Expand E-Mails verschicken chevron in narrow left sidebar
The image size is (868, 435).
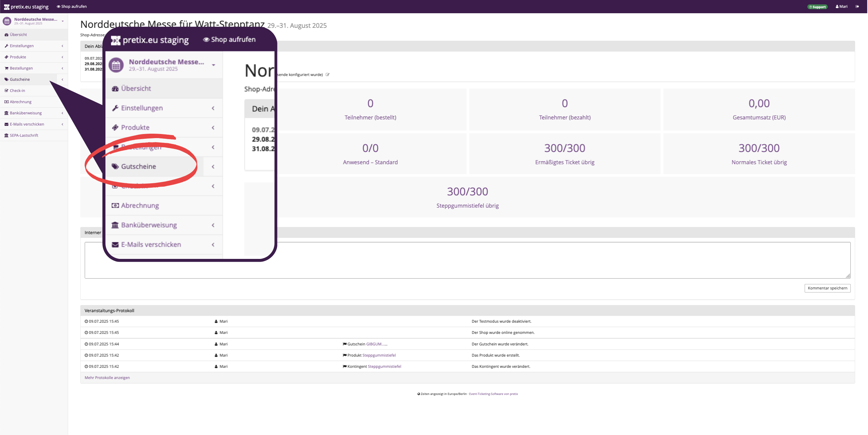(62, 124)
